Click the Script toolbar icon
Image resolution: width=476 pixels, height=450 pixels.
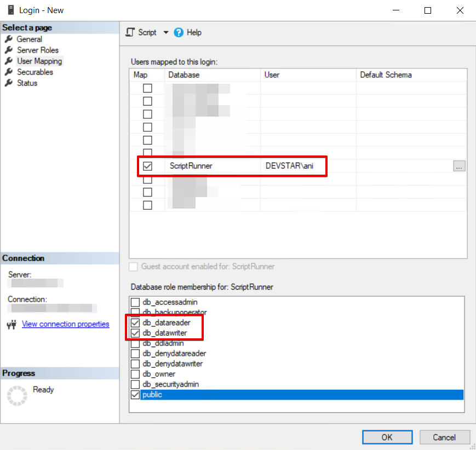pyautogui.click(x=130, y=32)
